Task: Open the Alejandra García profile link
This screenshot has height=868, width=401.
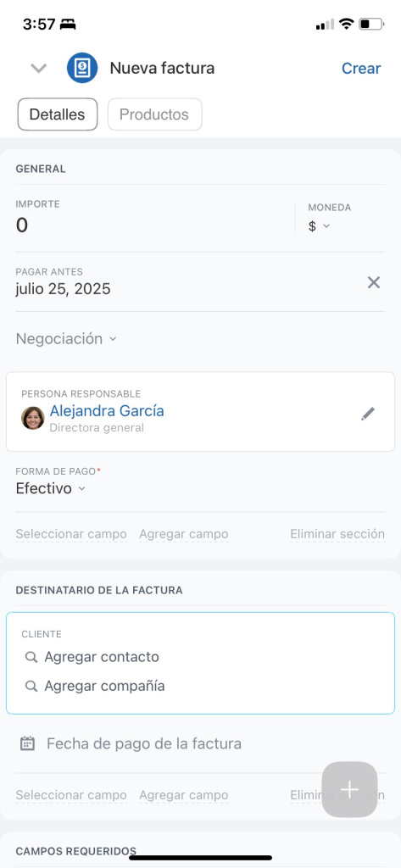Action: [107, 411]
